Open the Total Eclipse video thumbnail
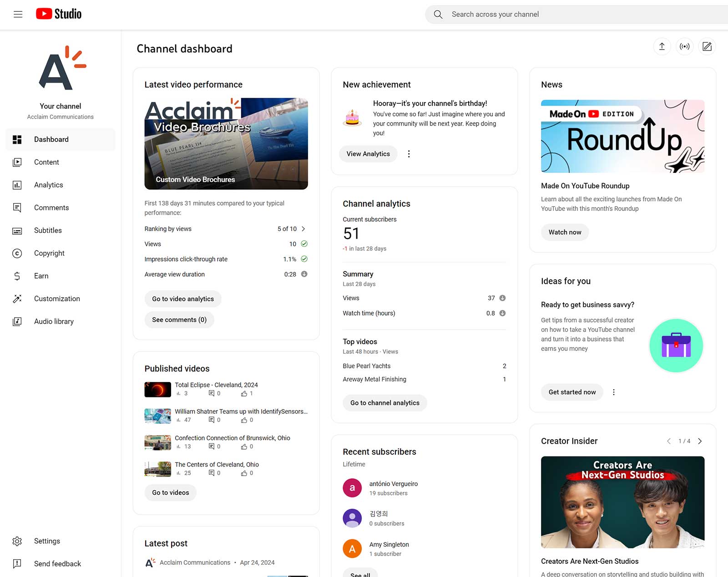Screen dimensions: 728x577 click(158, 390)
